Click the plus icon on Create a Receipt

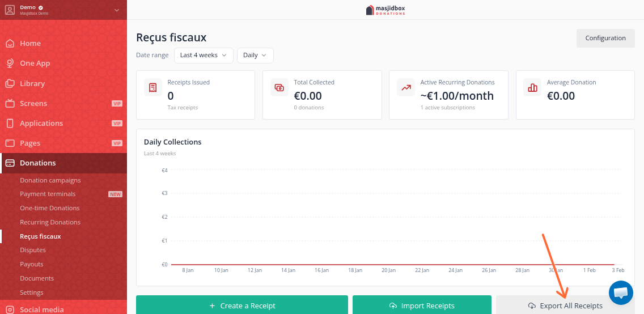click(x=212, y=306)
